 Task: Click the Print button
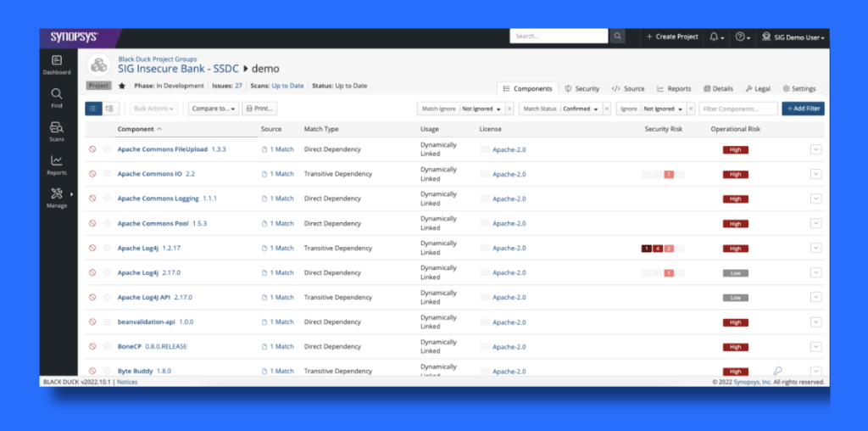coord(259,109)
